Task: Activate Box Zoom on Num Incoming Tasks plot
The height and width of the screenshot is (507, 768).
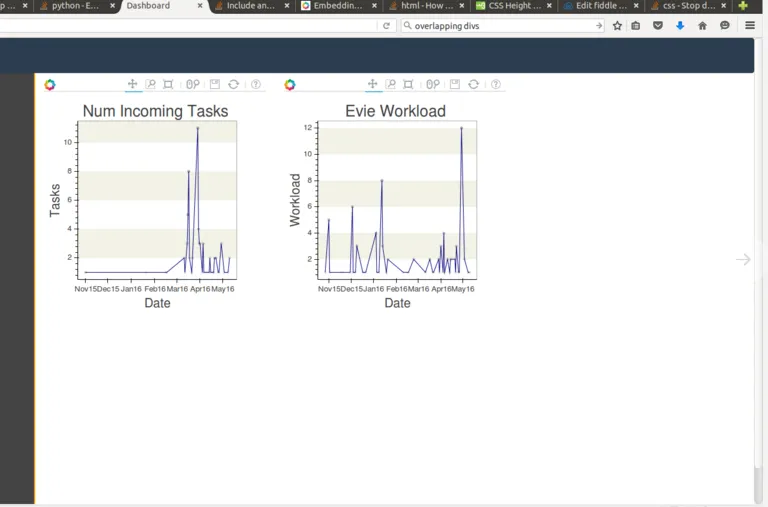Action: [x=151, y=84]
